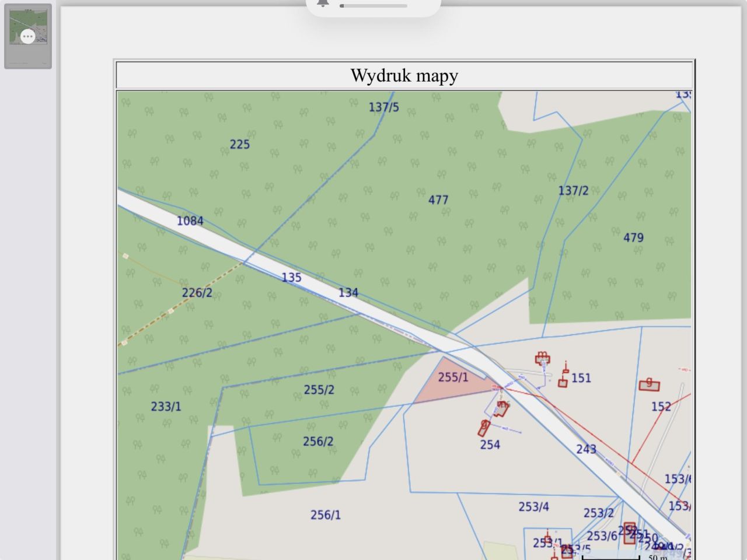Open the three-dot options on the page thumbnail
This screenshot has width=747, height=560.
tap(27, 36)
